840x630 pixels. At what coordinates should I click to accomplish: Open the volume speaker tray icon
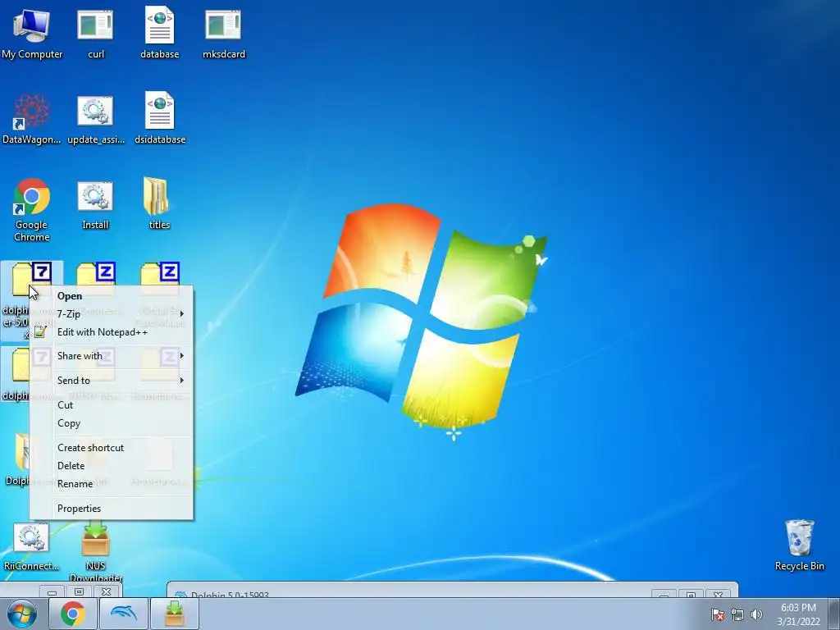coord(756,614)
